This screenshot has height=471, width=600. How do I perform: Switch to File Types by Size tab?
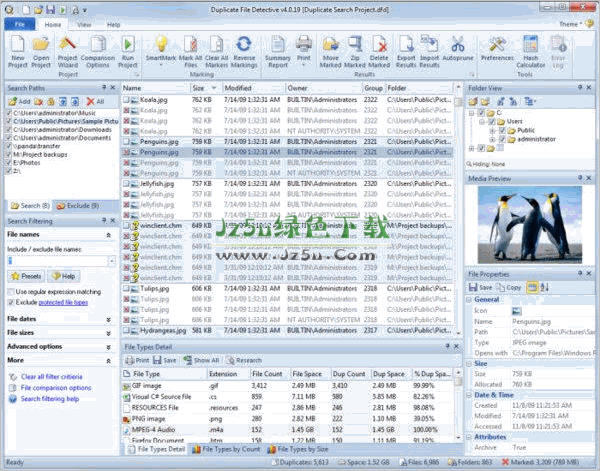pos(298,449)
